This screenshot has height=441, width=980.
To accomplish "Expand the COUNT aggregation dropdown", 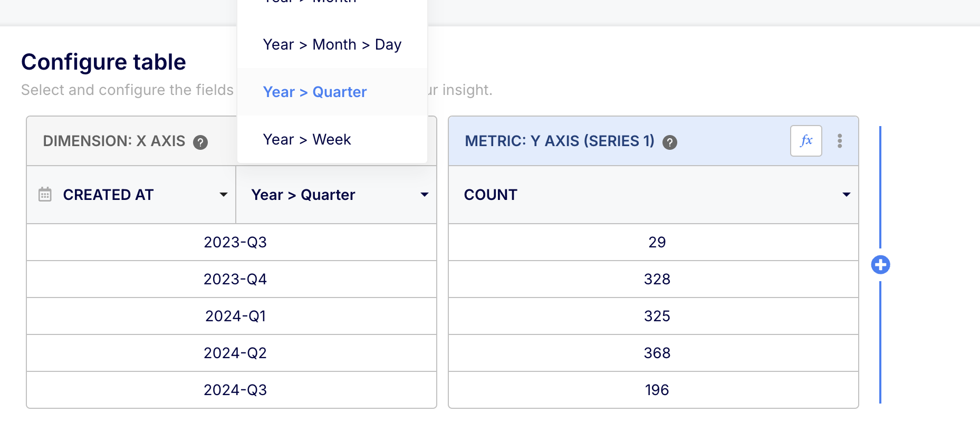I will pyautogui.click(x=846, y=195).
